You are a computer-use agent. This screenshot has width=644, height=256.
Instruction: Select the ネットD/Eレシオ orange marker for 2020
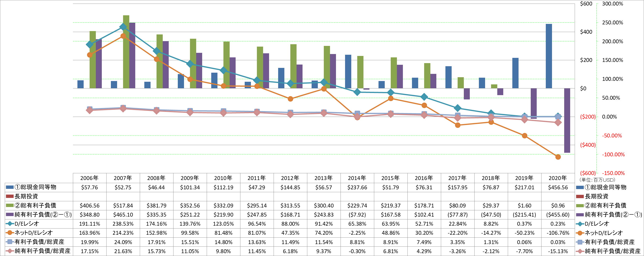(558, 157)
